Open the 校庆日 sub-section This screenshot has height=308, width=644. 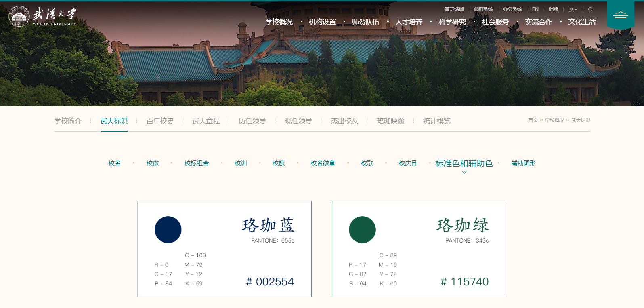coord(408,163)
